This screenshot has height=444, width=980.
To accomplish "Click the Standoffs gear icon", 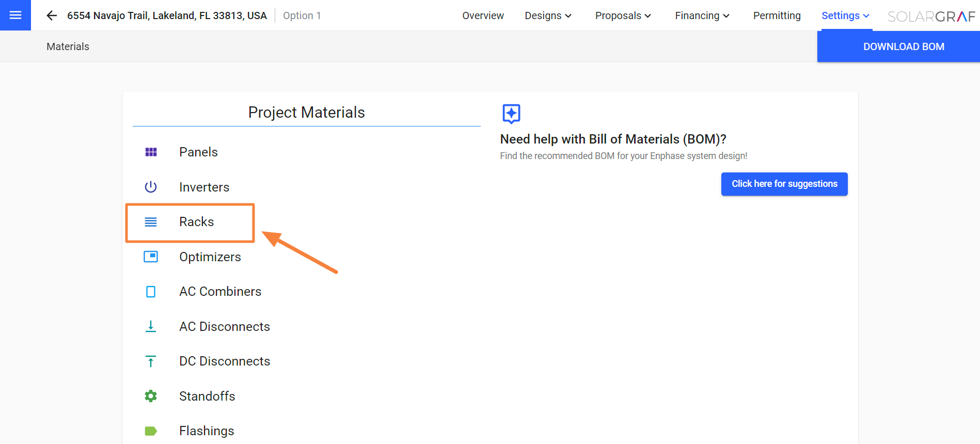I will tap(151, 396).
